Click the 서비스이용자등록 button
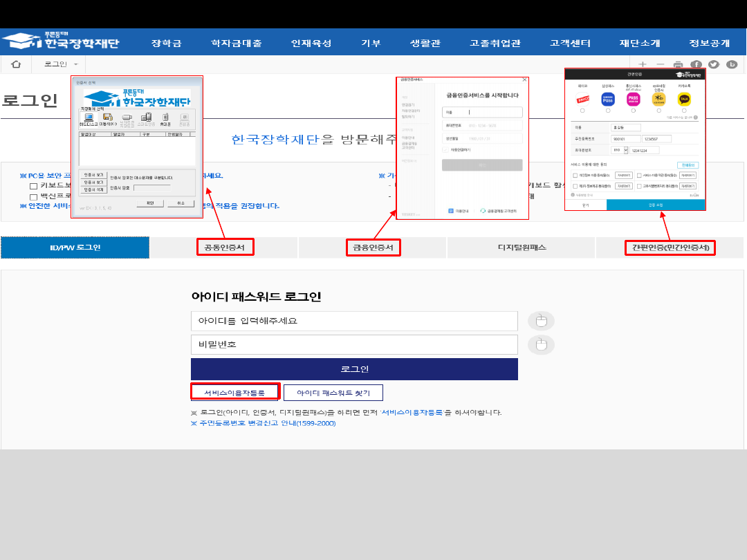 pos(234,392)
